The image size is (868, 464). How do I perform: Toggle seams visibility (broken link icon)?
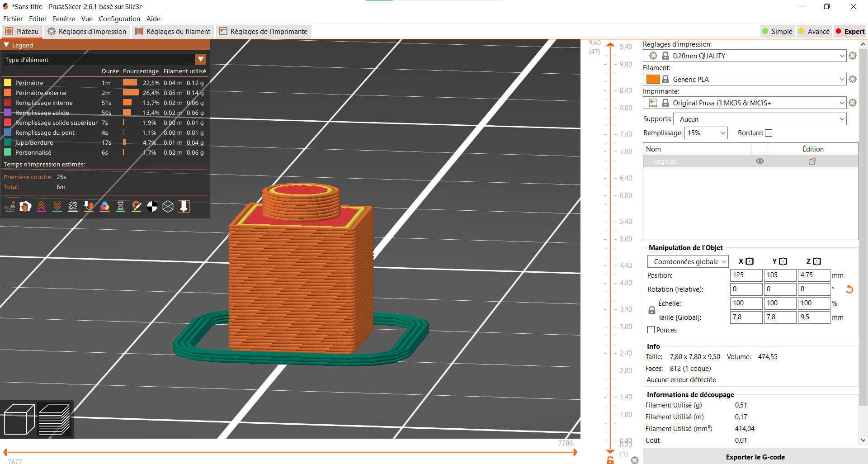pyautogui.click(x=73, y=207)
